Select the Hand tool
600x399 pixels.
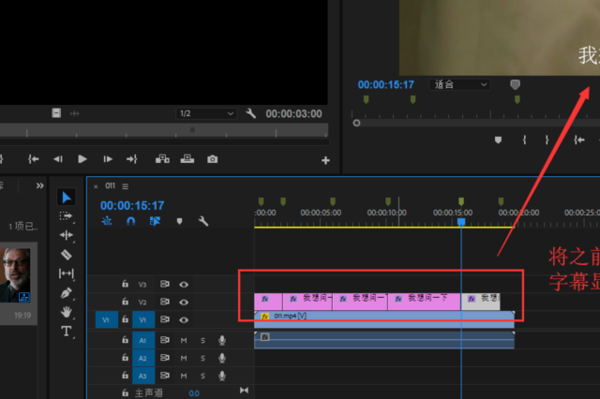coord(66,312)
